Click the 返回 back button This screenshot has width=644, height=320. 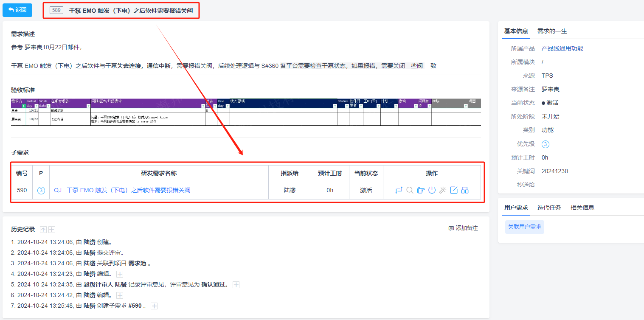[17, 10]
